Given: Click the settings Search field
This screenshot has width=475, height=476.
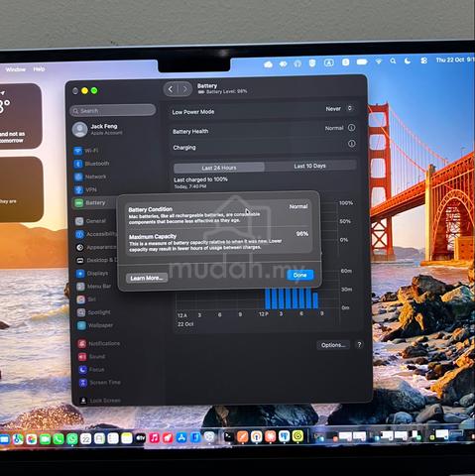Looking at the screenshot, I should click(x=113, y=110).
